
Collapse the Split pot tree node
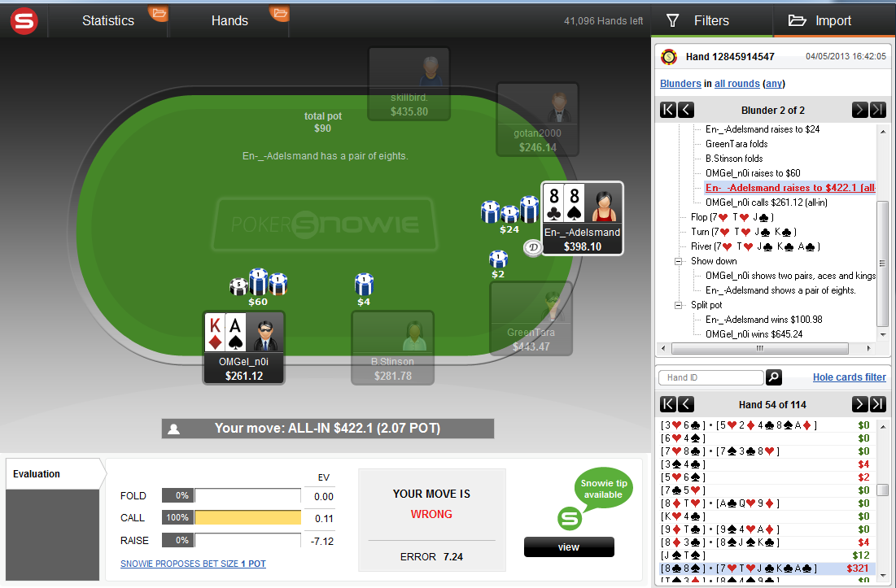coord(679,306)
